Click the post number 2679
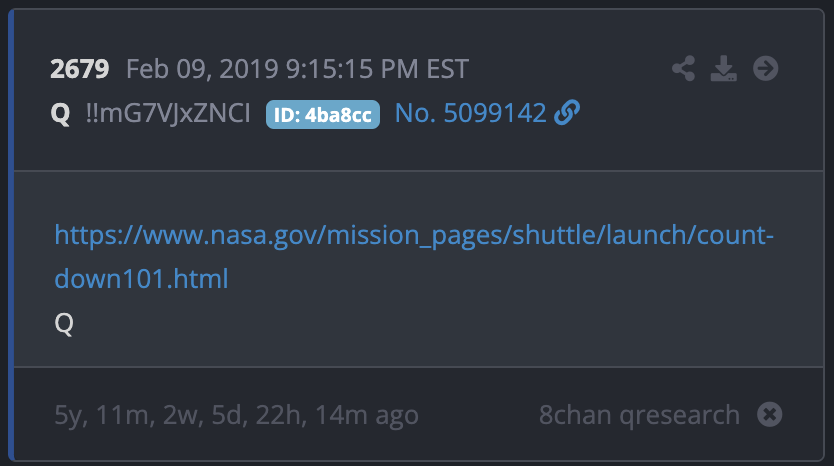Image resolution: width=834 pixels, height=466 pixels. 80,70
